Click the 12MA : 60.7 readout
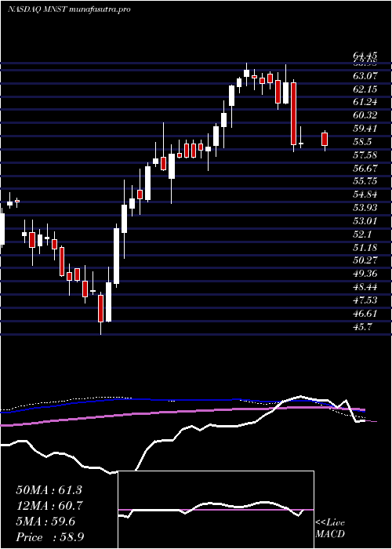The width and height of the screenshot is (392, 549). [x=49, y=506]
